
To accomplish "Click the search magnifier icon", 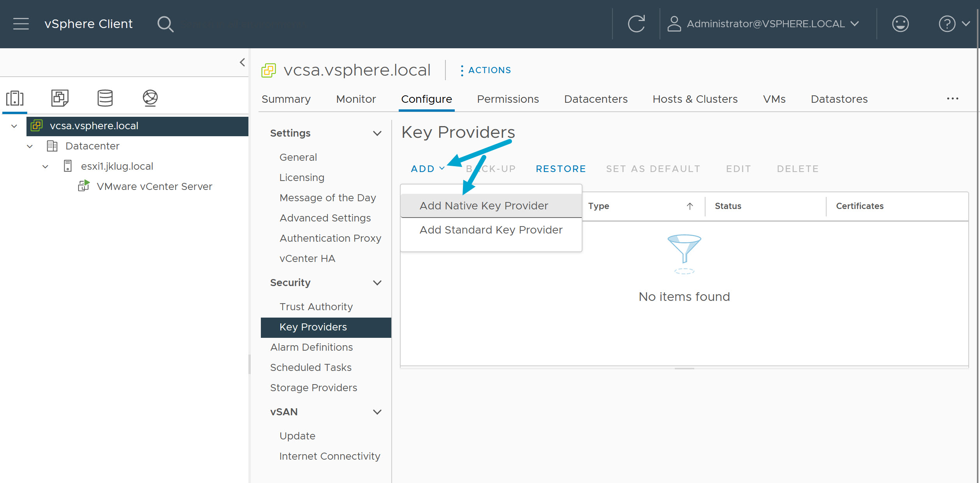I will tap(165, 23).
